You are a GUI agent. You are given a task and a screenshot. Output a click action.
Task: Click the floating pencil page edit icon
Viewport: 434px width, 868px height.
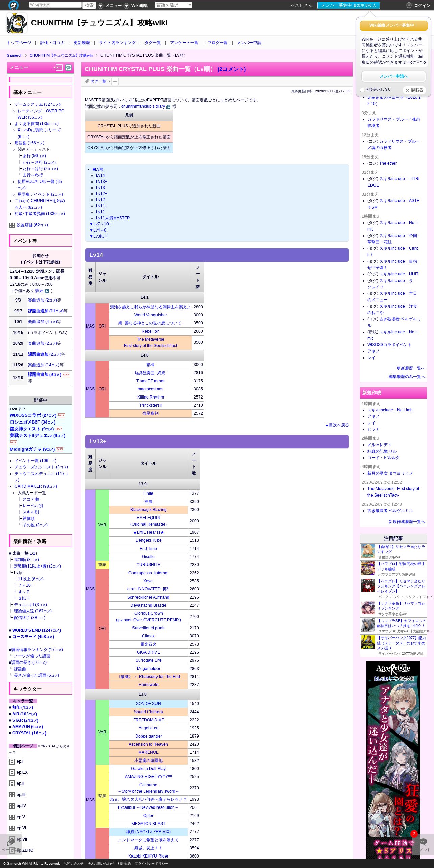(x=11, y=841)
